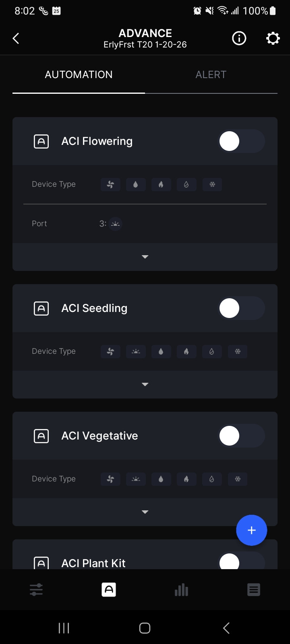This screenshot has height=644, width=290.
Task: Tap the ACI Plant Kit title
Action: (x=93, y=563)
